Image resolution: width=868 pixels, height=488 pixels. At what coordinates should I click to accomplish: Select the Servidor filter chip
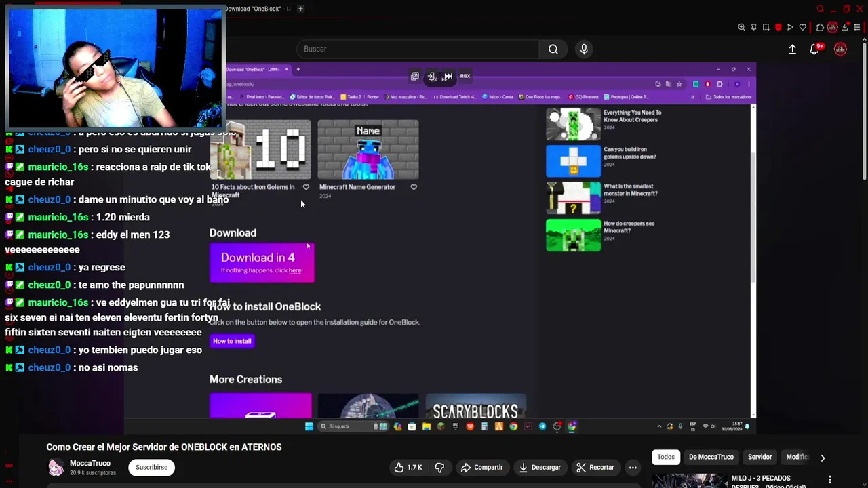point(759,457)
